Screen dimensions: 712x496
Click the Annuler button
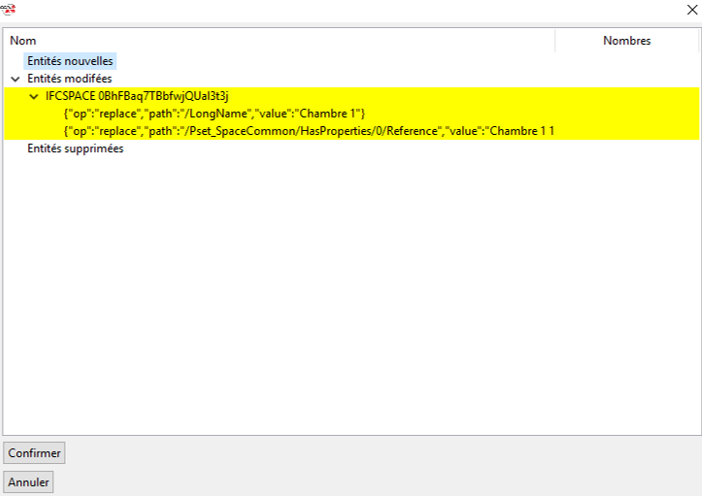click(x=28, y=482)
